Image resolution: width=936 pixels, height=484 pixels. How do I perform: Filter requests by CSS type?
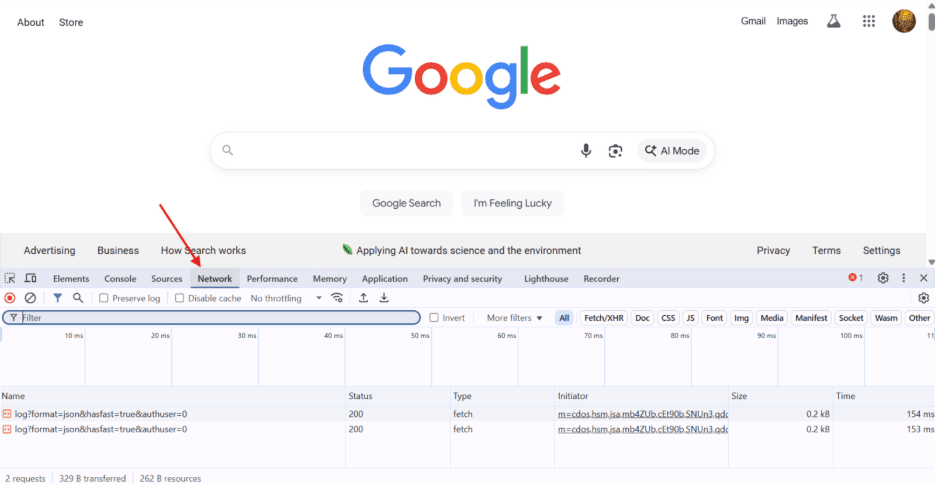668,318
